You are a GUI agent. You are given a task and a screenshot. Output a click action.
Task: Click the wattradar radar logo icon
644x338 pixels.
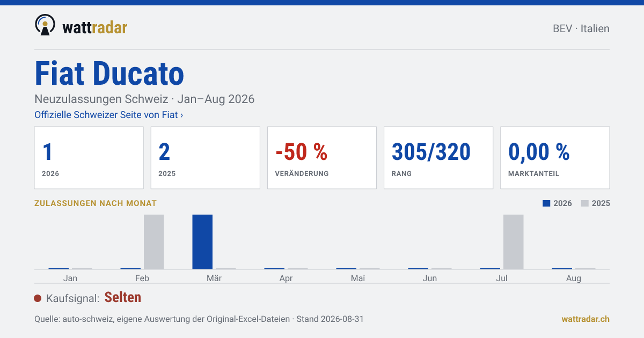[45, 25]
